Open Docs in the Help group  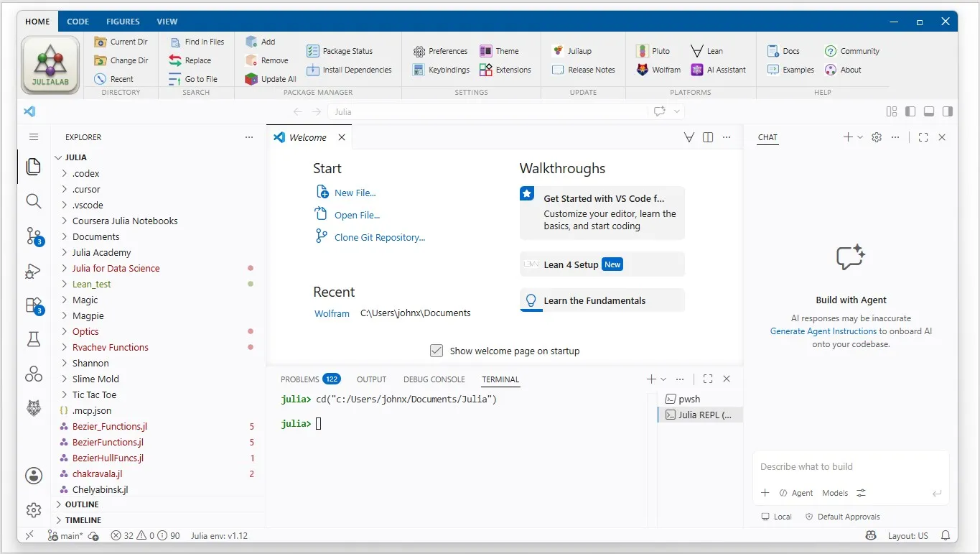coord(783,51)
